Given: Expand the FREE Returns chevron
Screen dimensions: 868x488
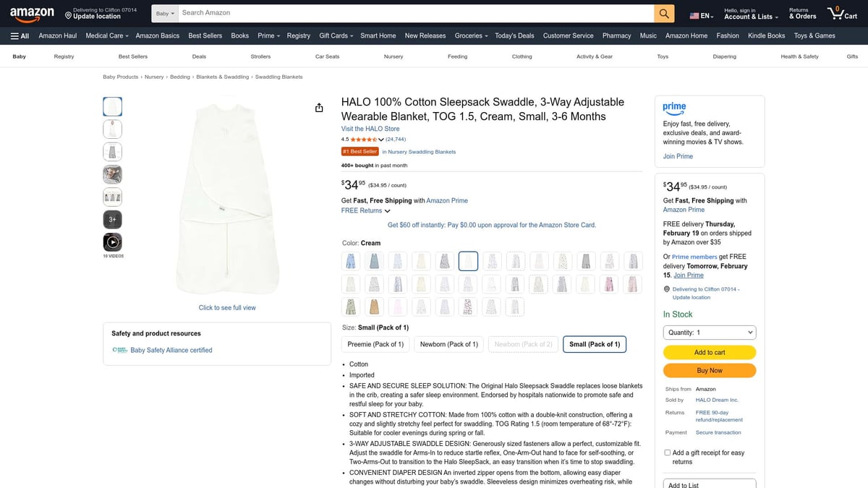Looking at the screenshot, I should [x=388, y=211].
